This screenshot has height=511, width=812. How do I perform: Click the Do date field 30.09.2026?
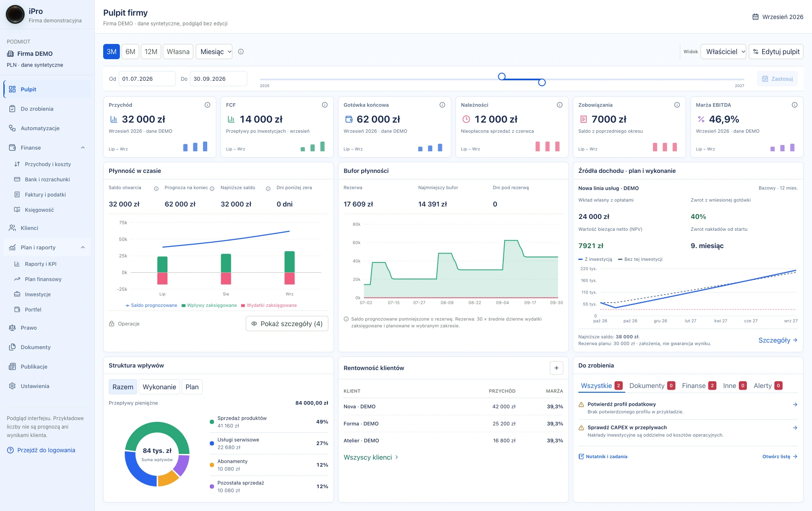(x=218, y=79)
